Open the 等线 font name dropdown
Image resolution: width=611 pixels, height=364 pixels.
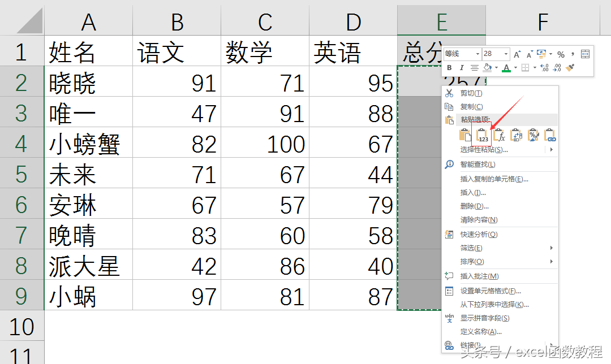[477, 54]
